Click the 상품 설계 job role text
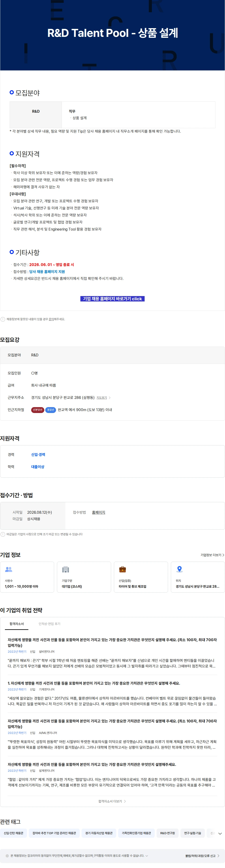225x868 pixels. pos(80,118)
